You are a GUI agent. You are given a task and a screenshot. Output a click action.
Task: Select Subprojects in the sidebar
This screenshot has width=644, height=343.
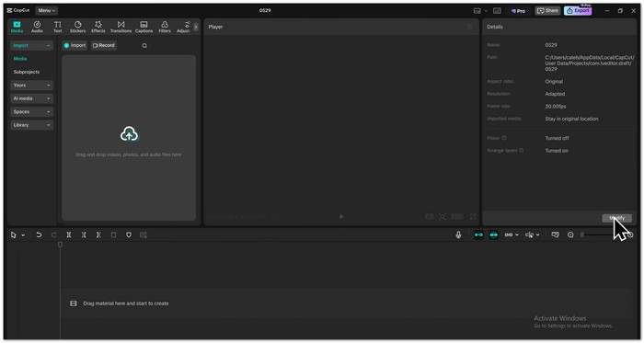coord(27,72)
